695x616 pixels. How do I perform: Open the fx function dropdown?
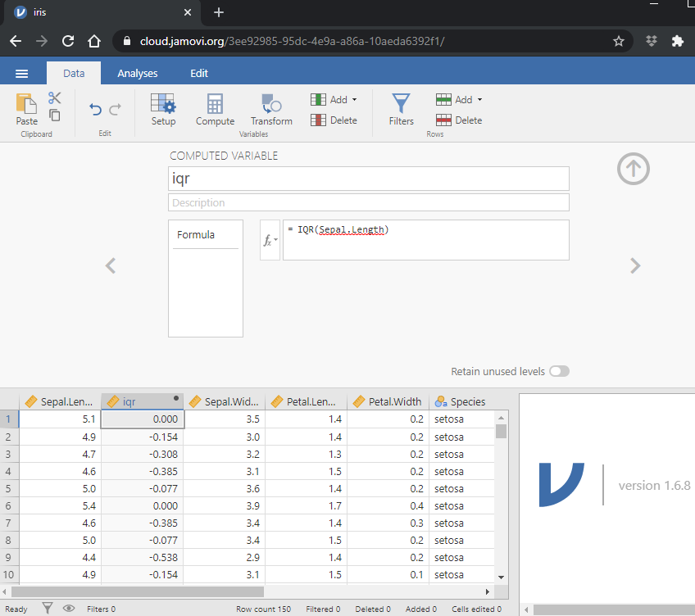click(x=270, y=240)
